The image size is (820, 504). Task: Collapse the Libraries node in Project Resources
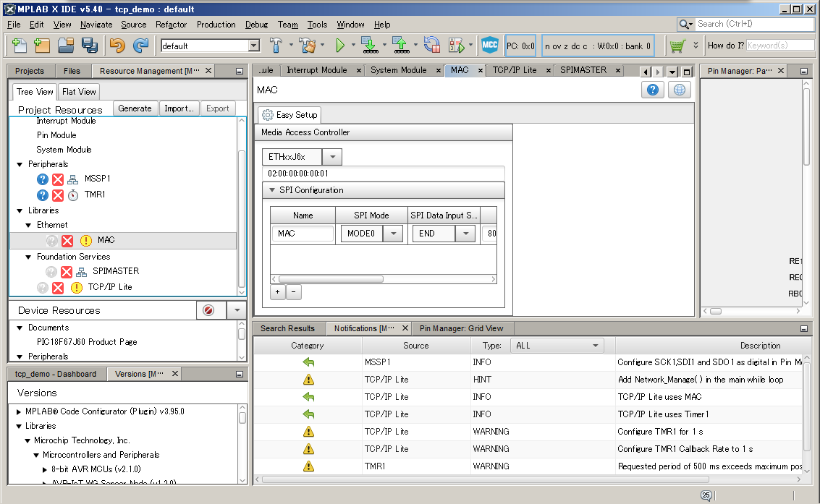[x=20, y=210]
